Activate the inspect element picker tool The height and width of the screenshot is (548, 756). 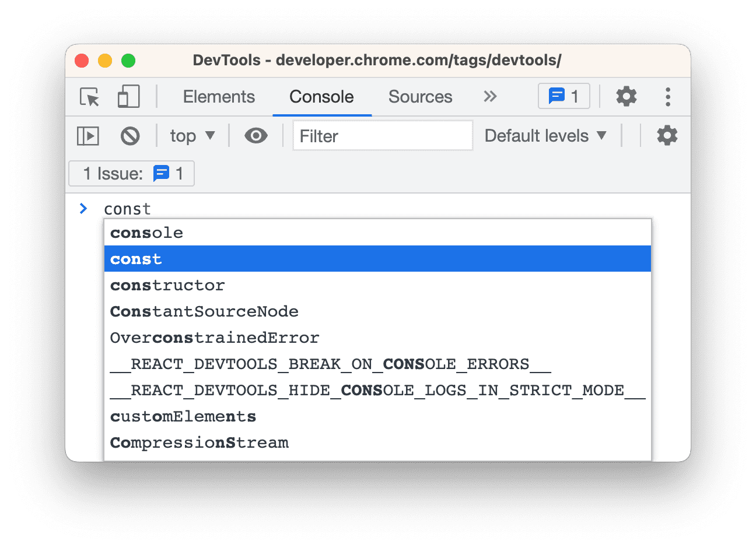pyautogui.click(x=88, y=97)
